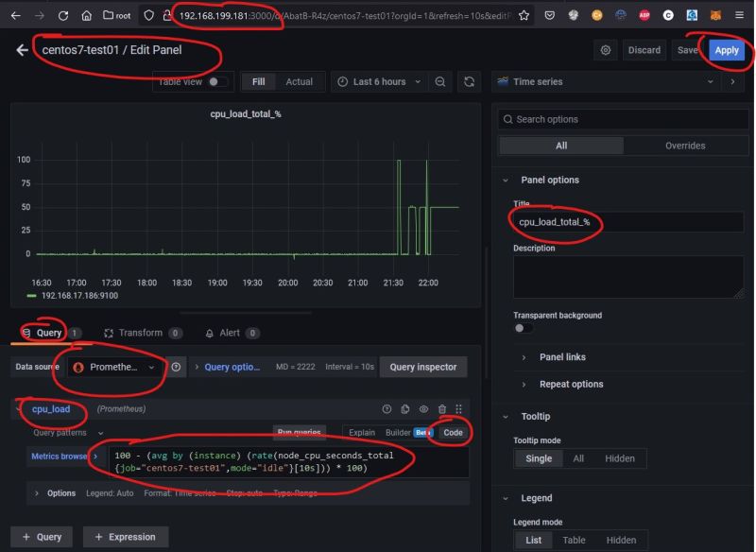The image size is (756, 552).
Task: Open the Time series visualization picker
Action: (607, 82)
